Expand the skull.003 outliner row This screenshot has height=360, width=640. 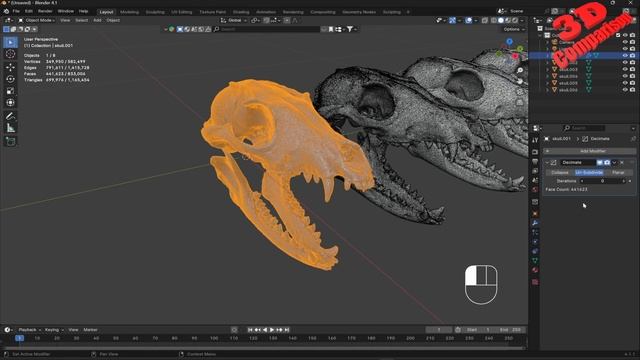tap(548, 69)
